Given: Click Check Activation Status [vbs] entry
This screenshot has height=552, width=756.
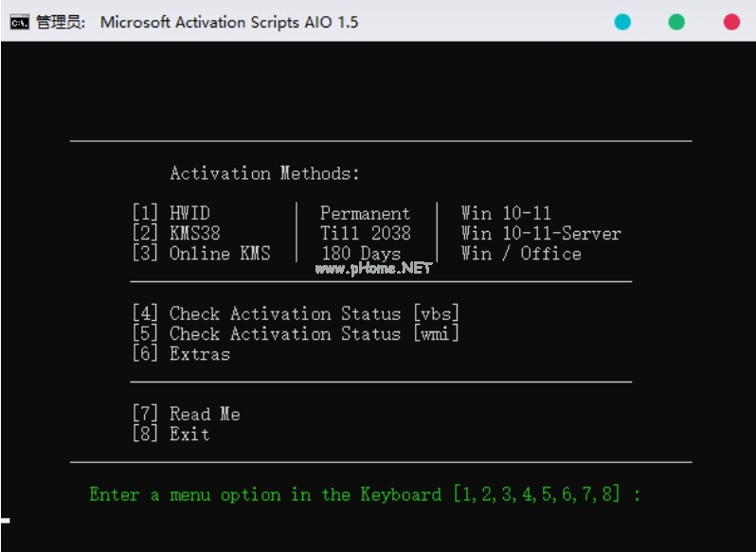Looking at the screenshot, I should 296,313.
